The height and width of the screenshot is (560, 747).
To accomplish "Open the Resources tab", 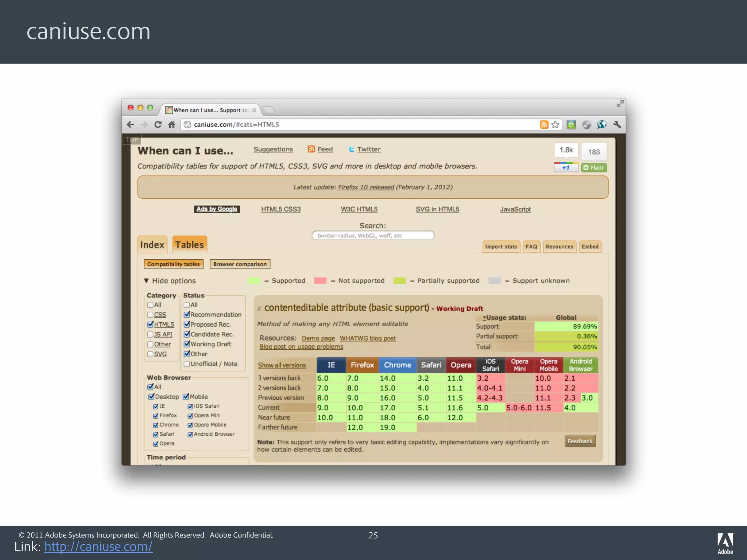I will (x=560, y=247).
